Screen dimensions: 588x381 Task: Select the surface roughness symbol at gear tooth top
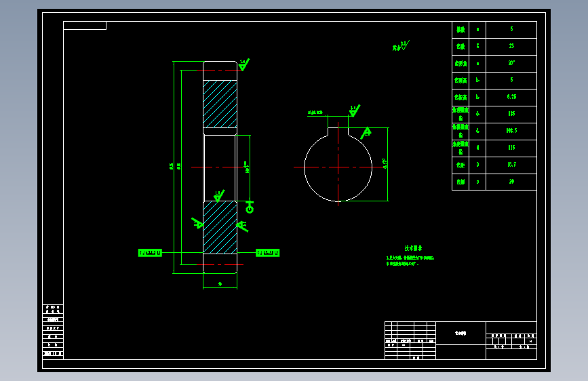coord(243,64)
